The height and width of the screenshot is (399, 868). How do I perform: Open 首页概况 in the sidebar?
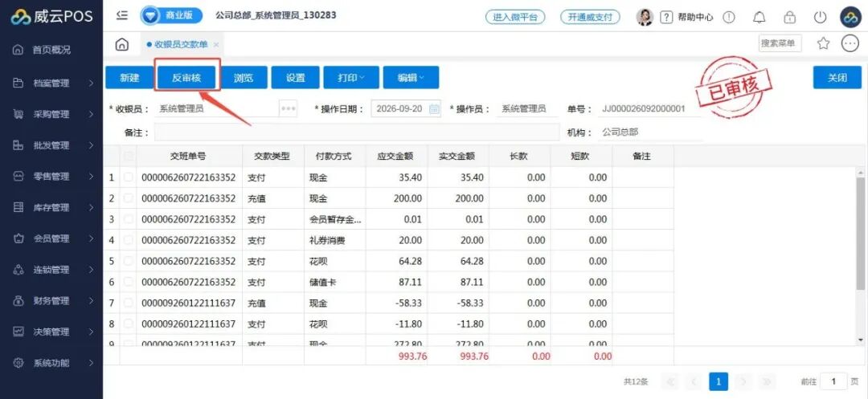click(51, 50)
